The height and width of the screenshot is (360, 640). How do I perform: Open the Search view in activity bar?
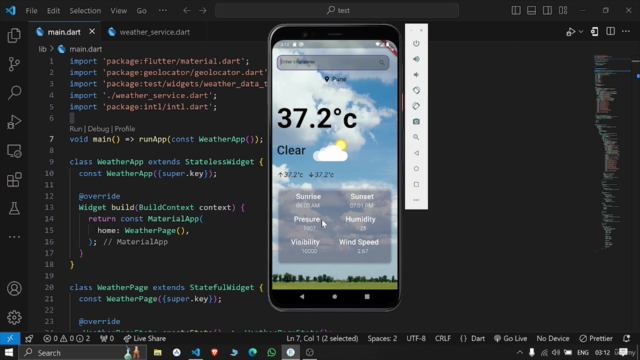tap(14, 93)
